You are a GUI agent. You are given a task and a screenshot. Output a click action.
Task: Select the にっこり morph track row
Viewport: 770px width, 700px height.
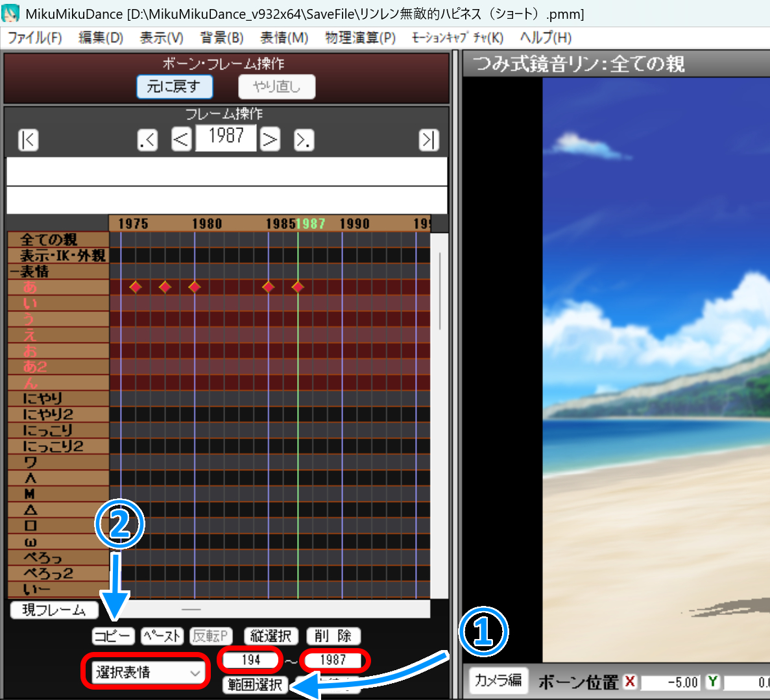coord(58,430)
